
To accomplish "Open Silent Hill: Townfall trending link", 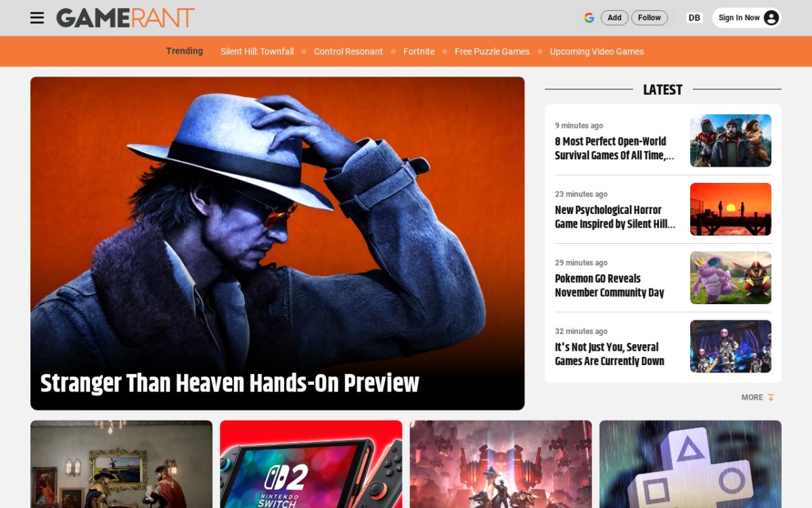I will click(257, 51).
